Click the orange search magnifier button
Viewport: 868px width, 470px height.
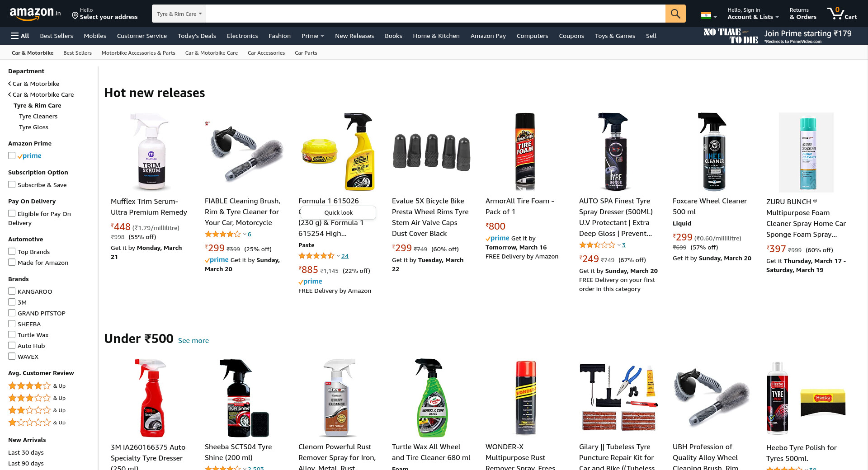[x=675, y=14]
